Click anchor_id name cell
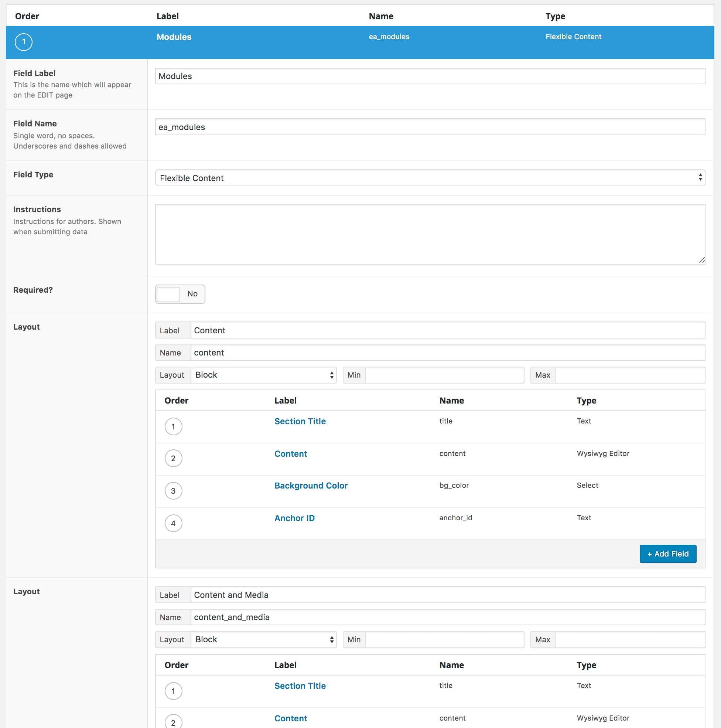This screenshot has height=728, width=721. (455, 518)
